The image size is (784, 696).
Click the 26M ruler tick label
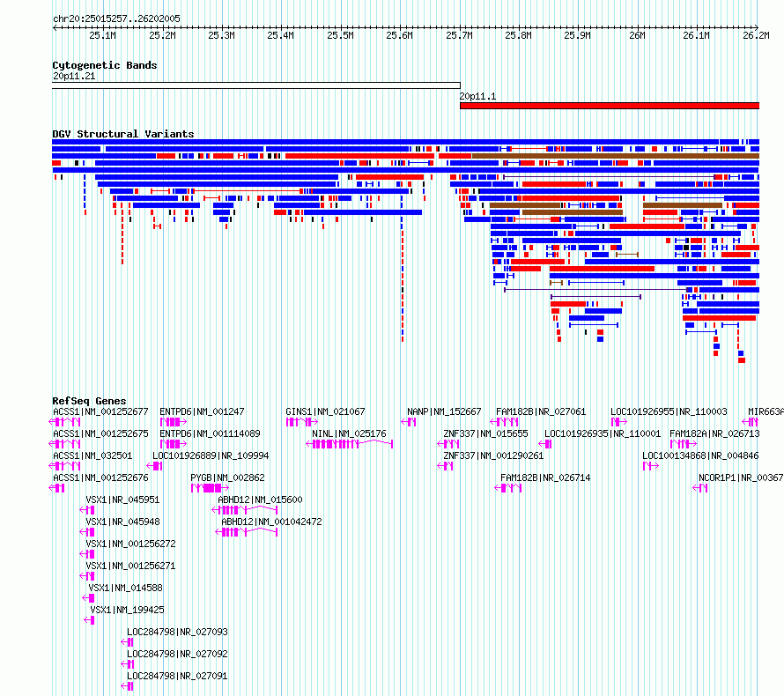(x=637, y=35)
